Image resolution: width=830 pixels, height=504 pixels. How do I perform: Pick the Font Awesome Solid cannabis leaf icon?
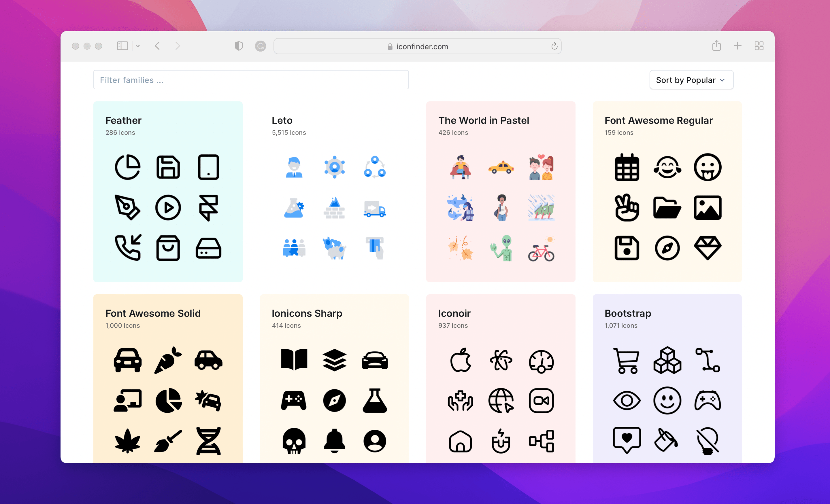pyautogui.click(x=127, y=441)
